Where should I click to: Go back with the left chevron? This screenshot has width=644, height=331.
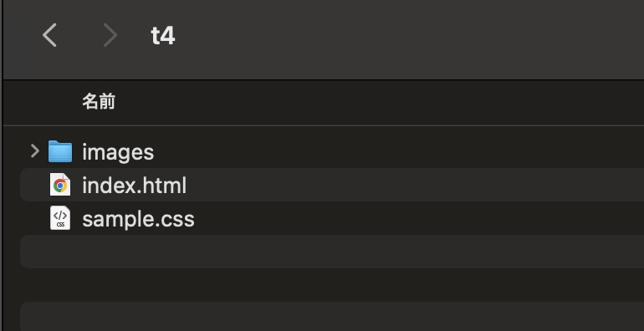coord(49,35)
